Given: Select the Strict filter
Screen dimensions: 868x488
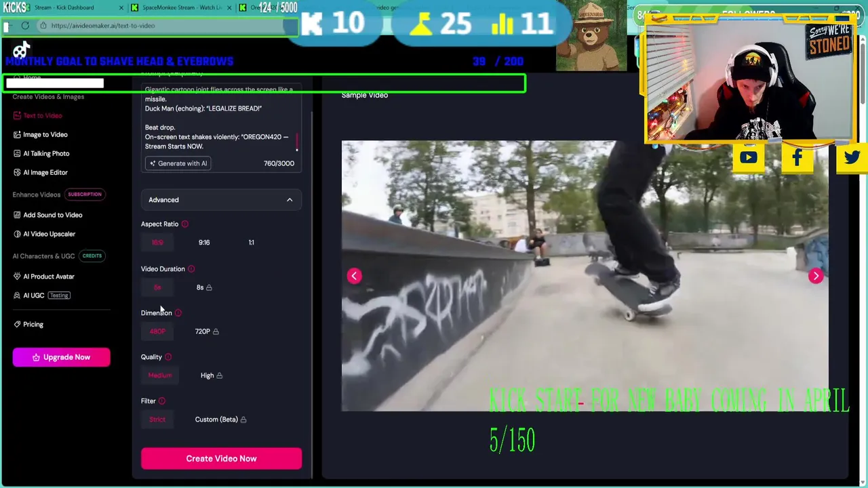Looking at the screenshot, I should click(x=157, y=420).
